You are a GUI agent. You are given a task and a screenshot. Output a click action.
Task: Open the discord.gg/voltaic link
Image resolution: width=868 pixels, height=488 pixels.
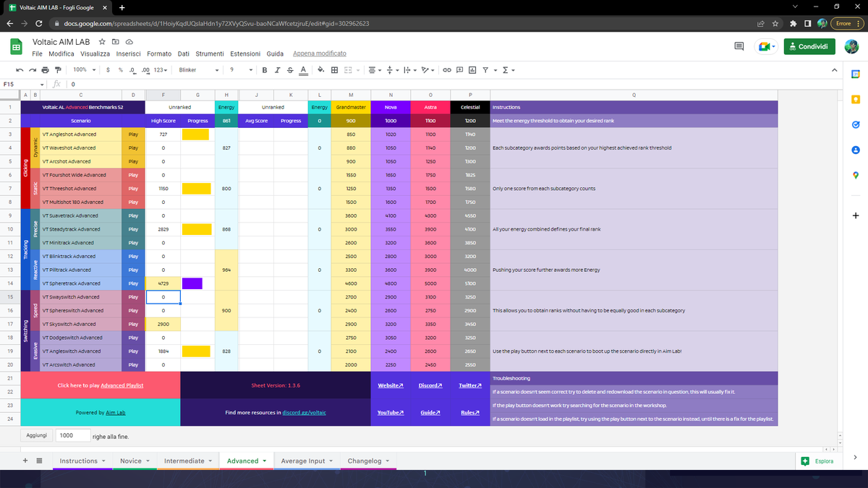click(x=304, y=412)
